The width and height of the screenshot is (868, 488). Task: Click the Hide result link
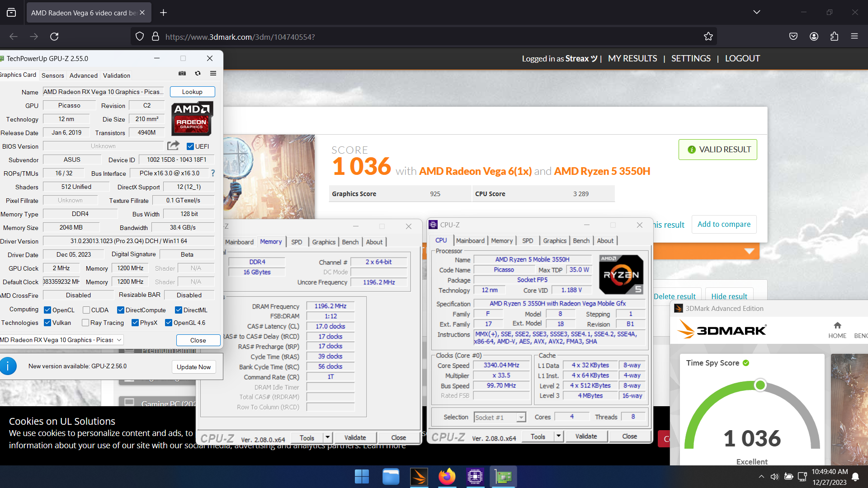pyautogui.click(x=729, y=296)
